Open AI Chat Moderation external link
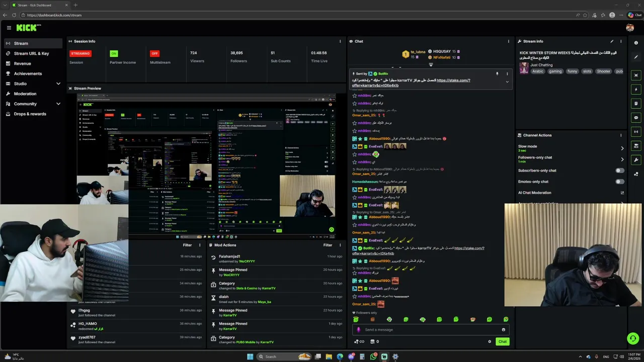Viewport: 644px width, 362px height. click(x=622, y=193)
